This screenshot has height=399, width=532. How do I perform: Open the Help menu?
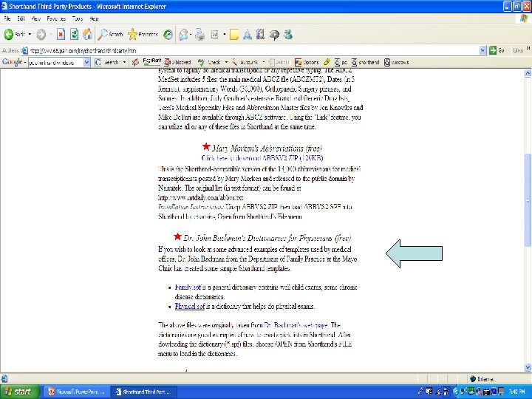(94, 18)
